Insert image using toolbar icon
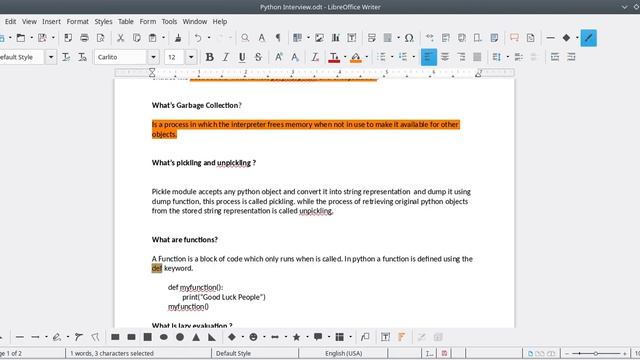Image resolution: width=640 pixels, height=360 pixels. 319,38
